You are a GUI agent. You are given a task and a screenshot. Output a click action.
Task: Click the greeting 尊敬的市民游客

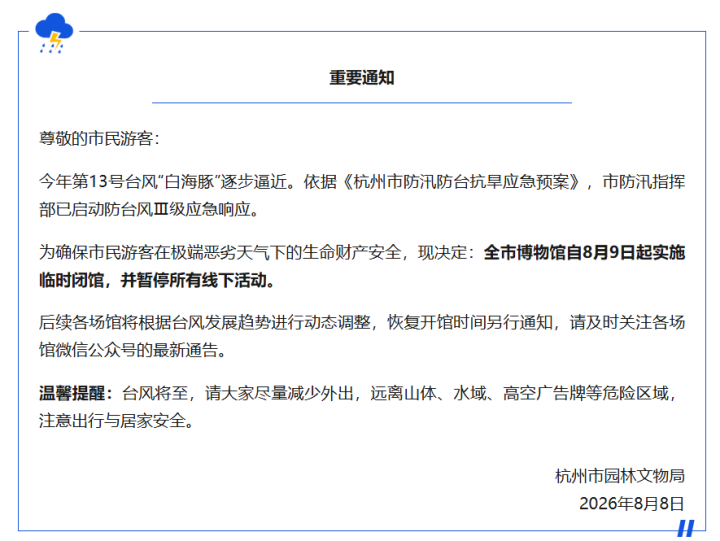pos(96,138)
